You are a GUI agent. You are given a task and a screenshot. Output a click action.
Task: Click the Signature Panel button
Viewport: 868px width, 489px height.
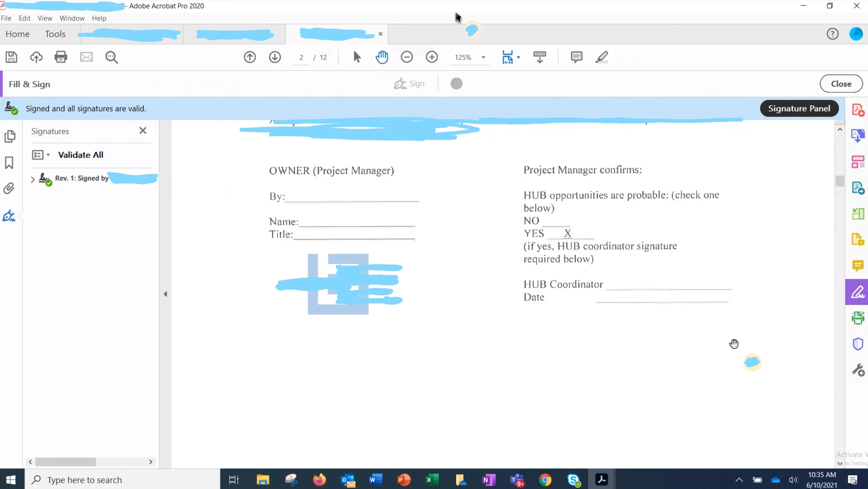tap(799, 108)
